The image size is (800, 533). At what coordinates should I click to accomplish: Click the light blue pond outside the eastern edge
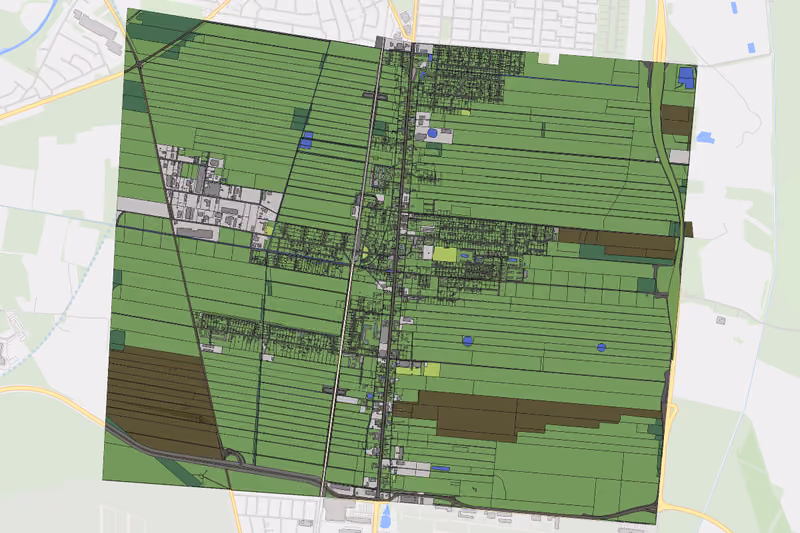tap(705, 137)
